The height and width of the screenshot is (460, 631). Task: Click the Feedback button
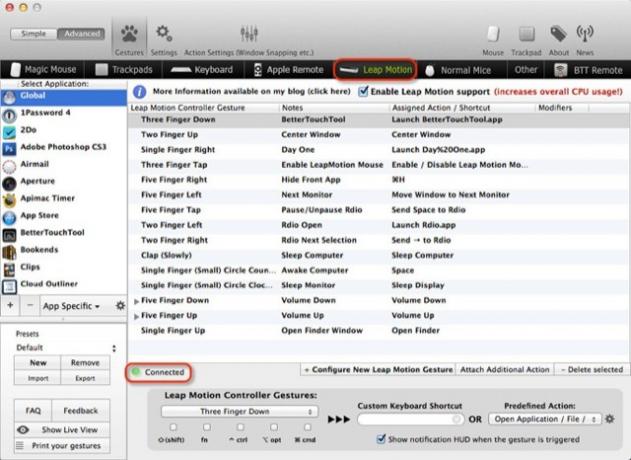(80, 410)
